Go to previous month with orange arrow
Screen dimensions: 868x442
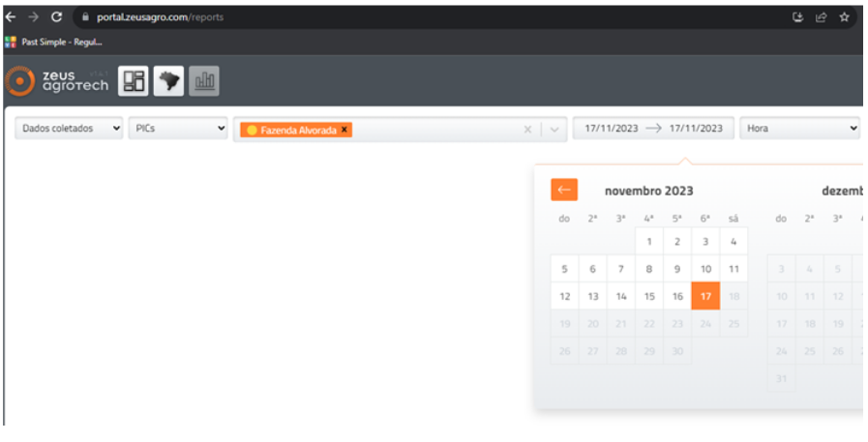(x=564, y=191)
